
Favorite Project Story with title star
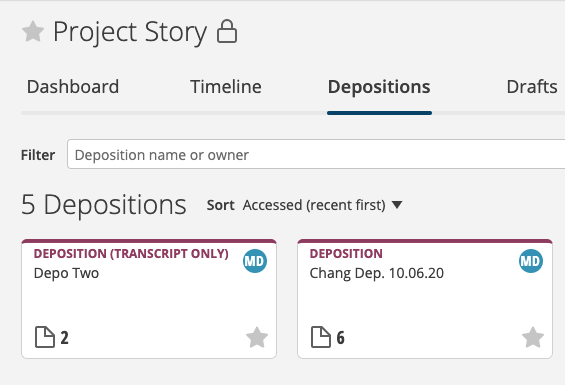pyautogui.click(x=33, y=31)
